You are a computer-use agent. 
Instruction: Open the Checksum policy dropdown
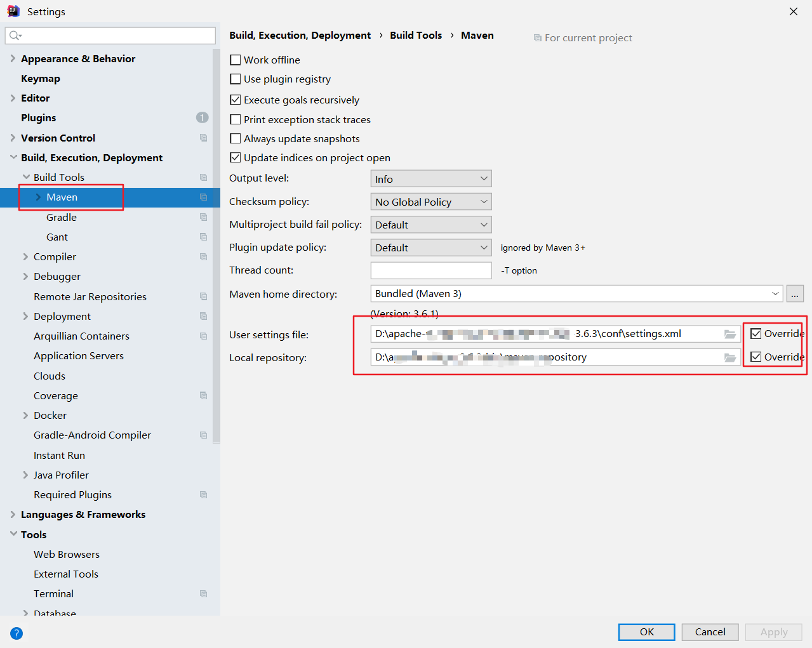(x=431, y=202)
